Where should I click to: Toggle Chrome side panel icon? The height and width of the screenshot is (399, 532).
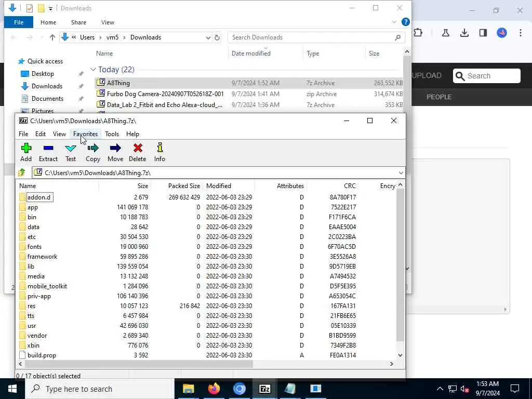[x=483, y=33]
